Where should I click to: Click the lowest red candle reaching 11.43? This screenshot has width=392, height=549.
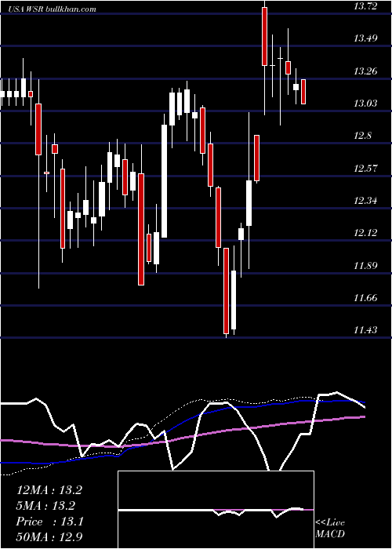(x=226, y=291)
